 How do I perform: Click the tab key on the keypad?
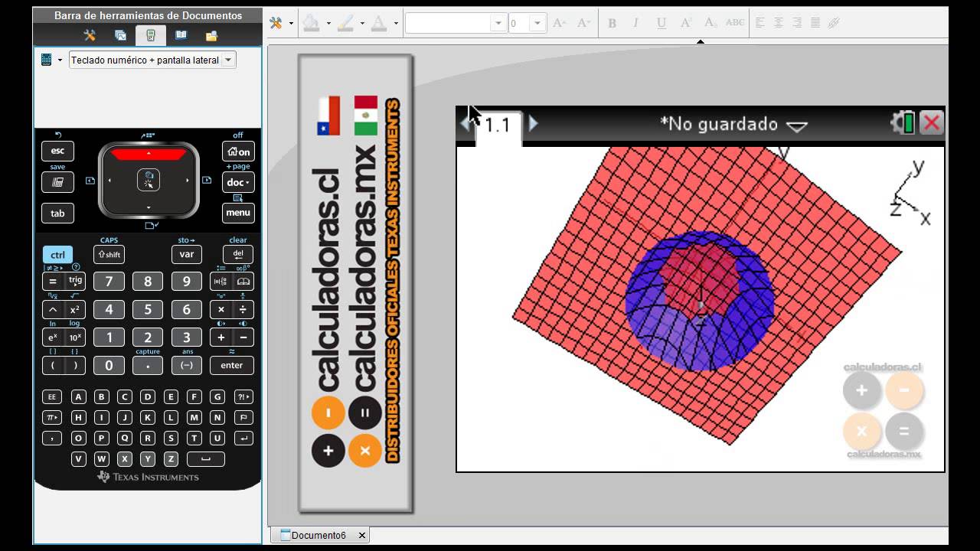coord(57,213)
